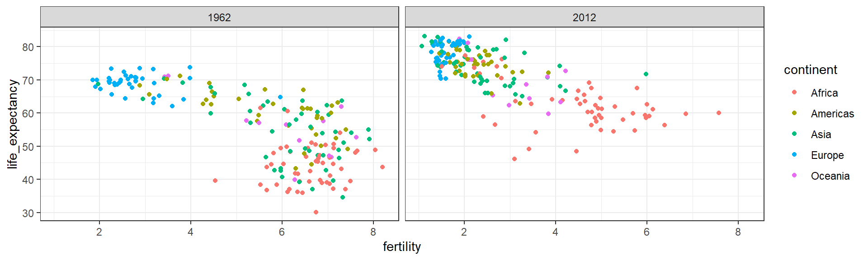This screenshot has height=260, width=868.
Task: Click the rightmost Africa point in 2012 panel
Action: [719, 113]
